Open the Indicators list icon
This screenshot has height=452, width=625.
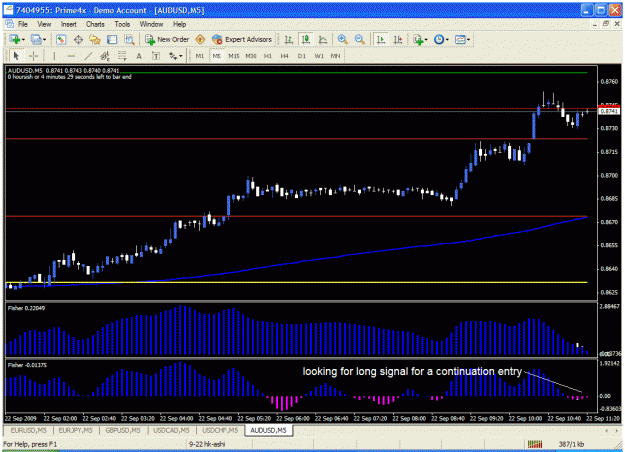coord(418,39)
